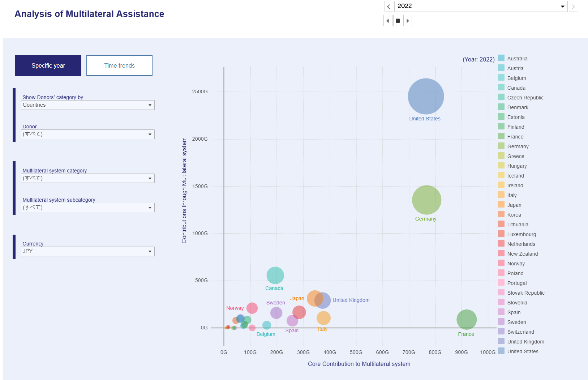Screen dimensions: 588x380
Task: Click the Italy chart label
Action: coord(323,329)
